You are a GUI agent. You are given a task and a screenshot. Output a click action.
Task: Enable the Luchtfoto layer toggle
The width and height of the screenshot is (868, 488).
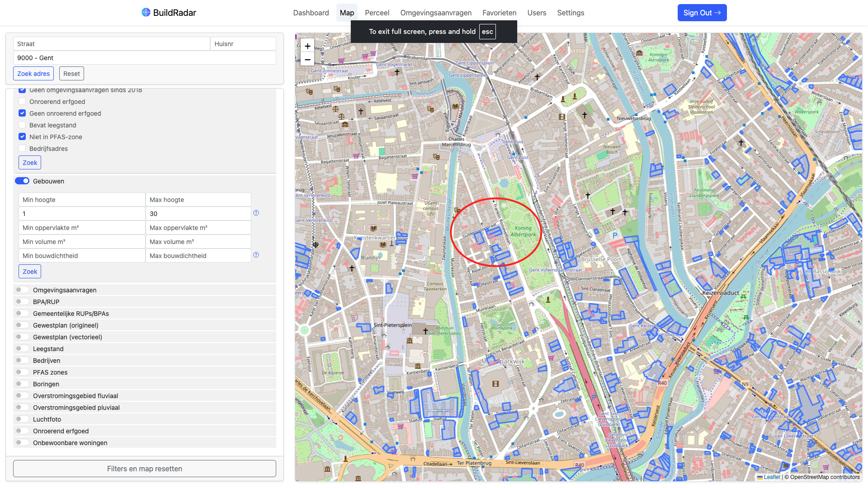(22, 419)
